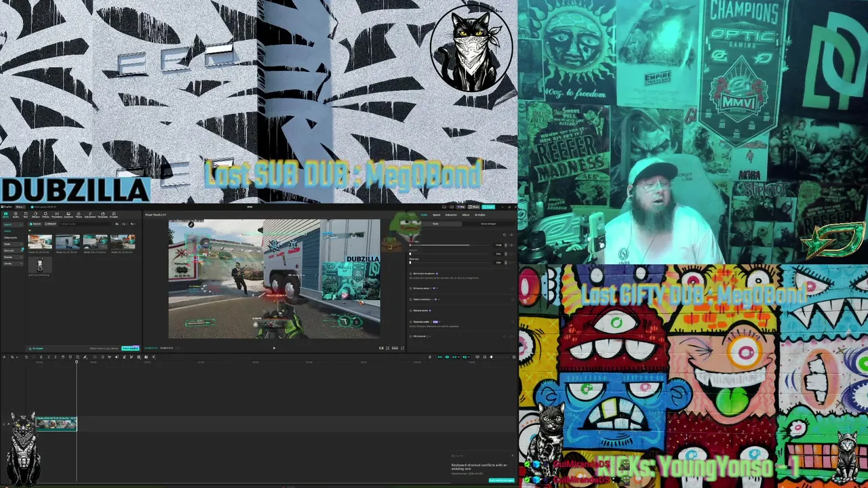Click the Split icon in timeline toolbar
868x488 pixels.
[x=41, y=357]
